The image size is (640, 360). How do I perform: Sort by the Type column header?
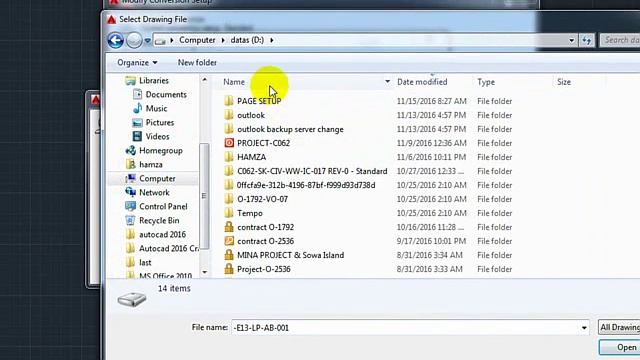(486, 82)
